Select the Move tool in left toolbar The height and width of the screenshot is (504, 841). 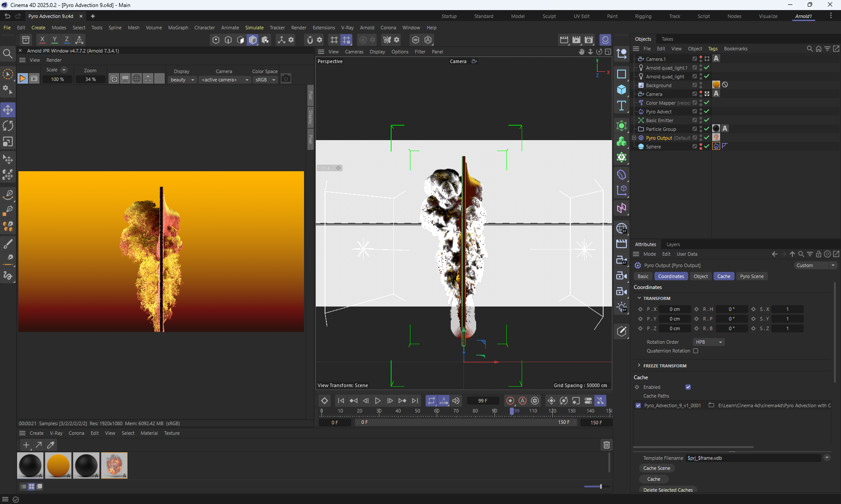tap(8, 110)
